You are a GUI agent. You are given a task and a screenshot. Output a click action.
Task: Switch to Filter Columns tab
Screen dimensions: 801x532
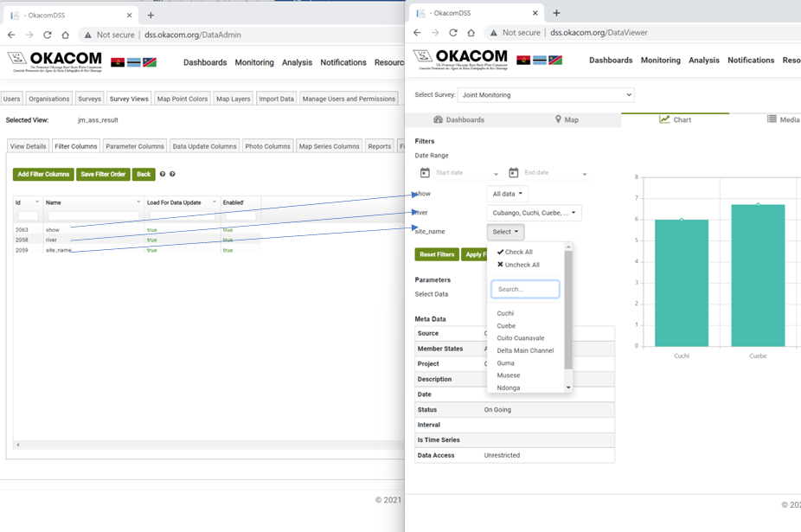point(75,146)
